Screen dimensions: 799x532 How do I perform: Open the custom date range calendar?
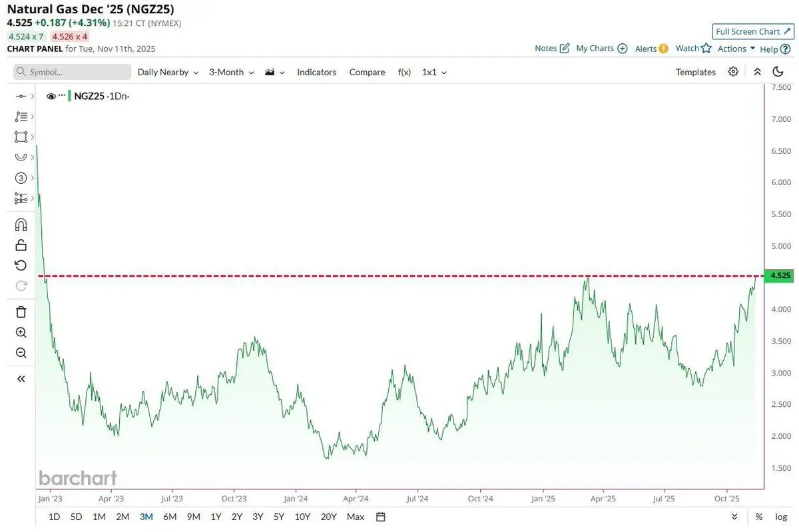click(381, 517)
